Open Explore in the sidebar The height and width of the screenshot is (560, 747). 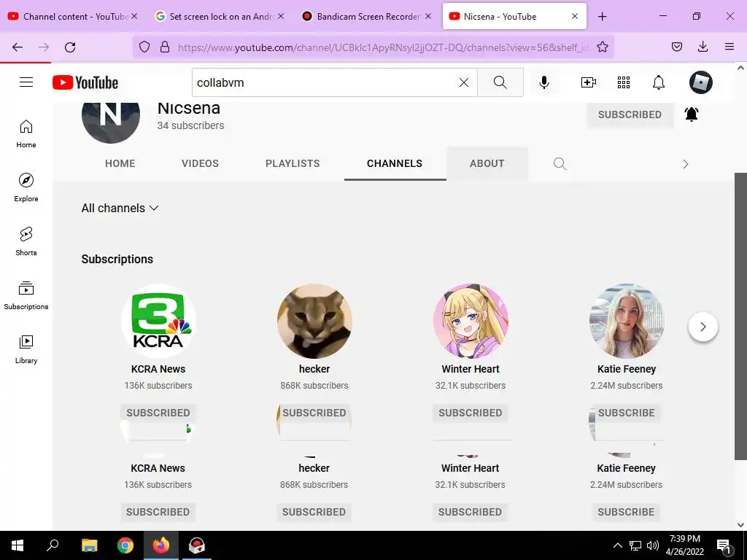26,187
